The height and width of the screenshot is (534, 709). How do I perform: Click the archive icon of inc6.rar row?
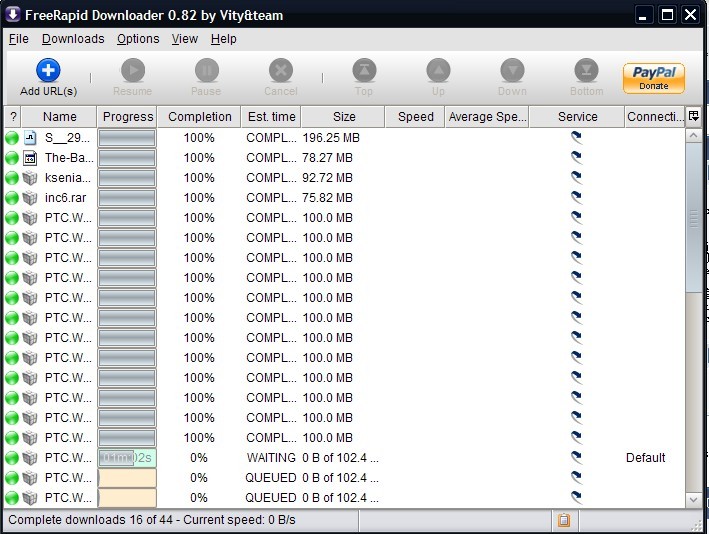click(30, 198)
